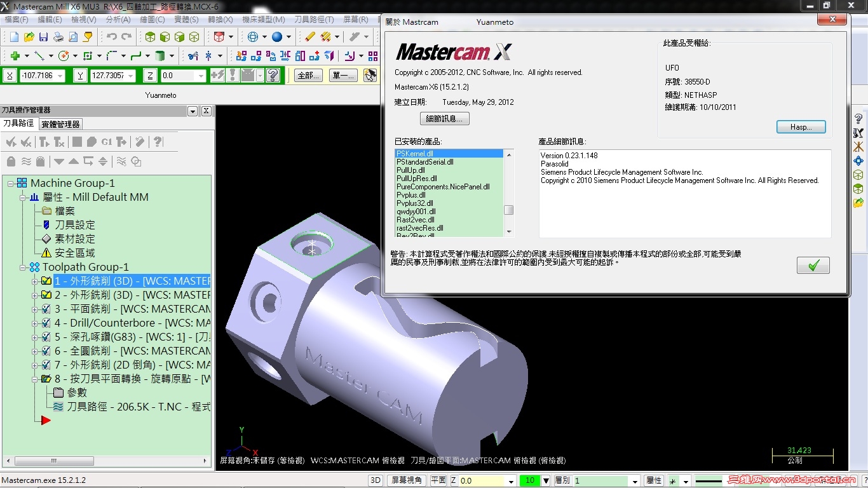This screenshot has width=868, height=488.
Task: Switch to the 刀具路徑 tab
Action: pos(18,123)
